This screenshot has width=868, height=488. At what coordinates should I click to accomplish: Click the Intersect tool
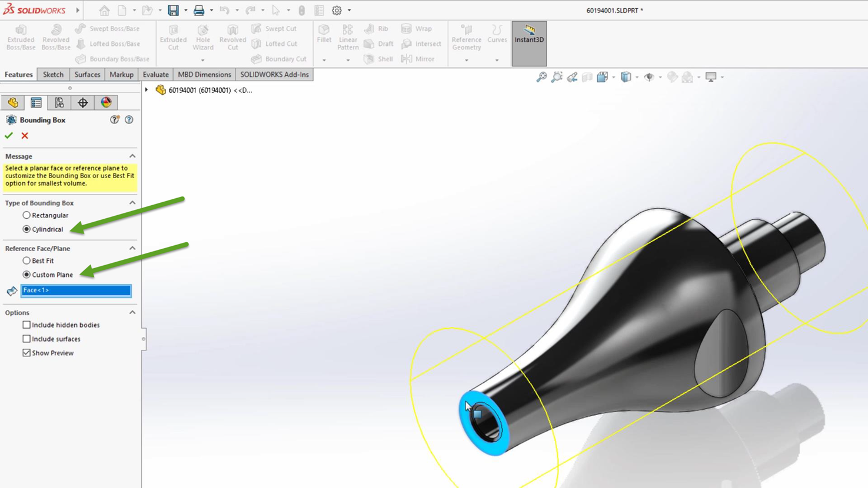[421, 44]
